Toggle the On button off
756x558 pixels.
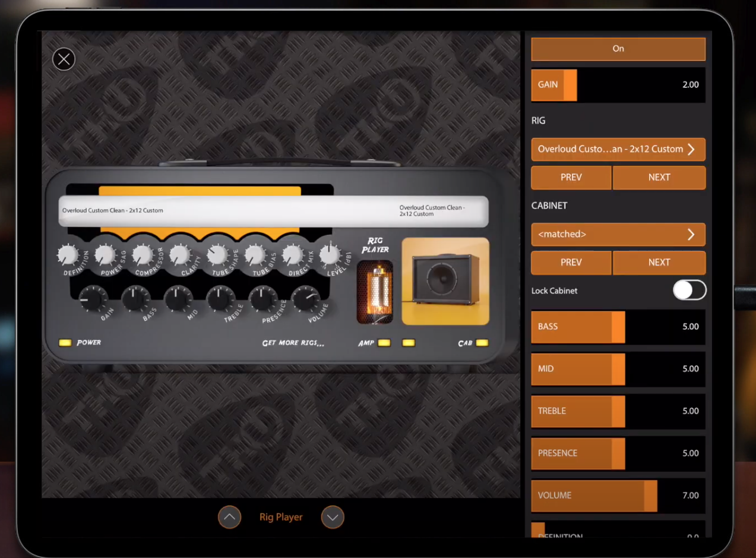pyautogui.click(x=618, y=49)
